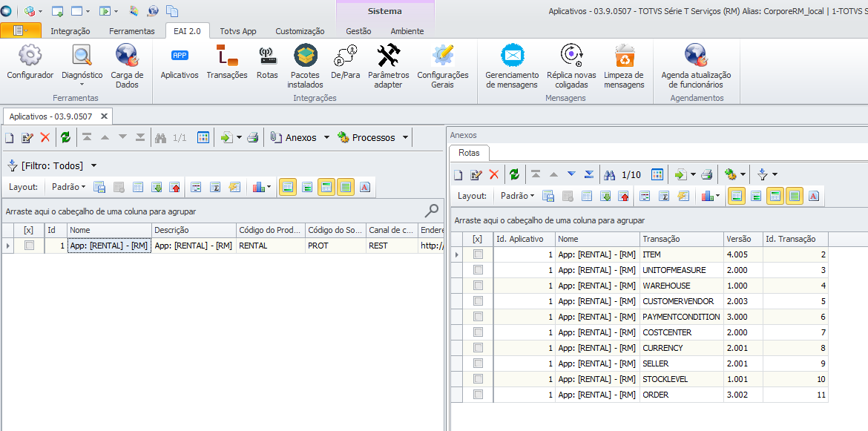Open the filter dropdown in Rotas toolbar
The height and width of the screenshot is (431, 868).
767,175
